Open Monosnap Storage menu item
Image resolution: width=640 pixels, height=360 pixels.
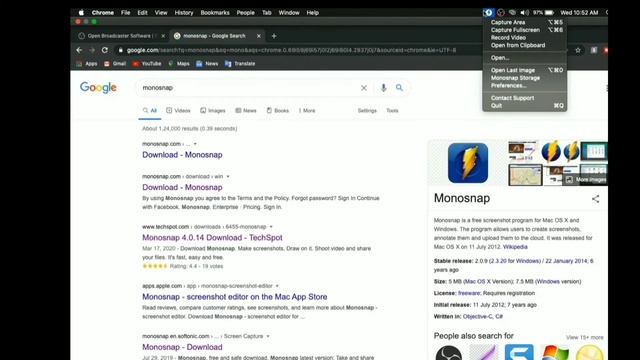pos(524,78)
